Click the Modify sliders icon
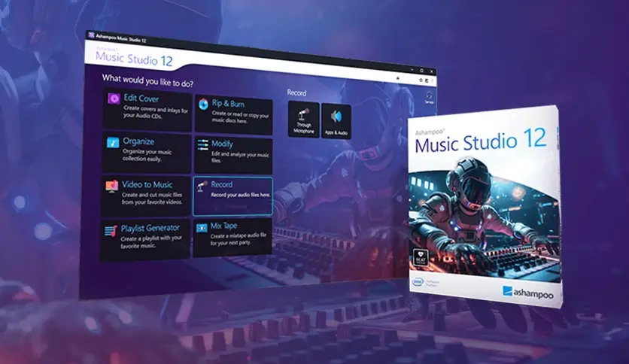 click(203, 144)
